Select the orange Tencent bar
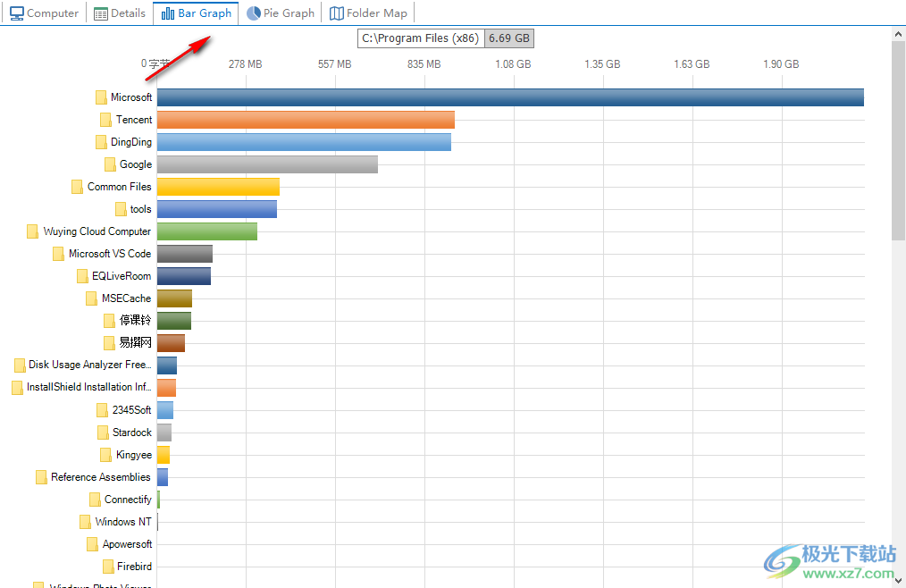906x588 pixels. coord(306,120)
